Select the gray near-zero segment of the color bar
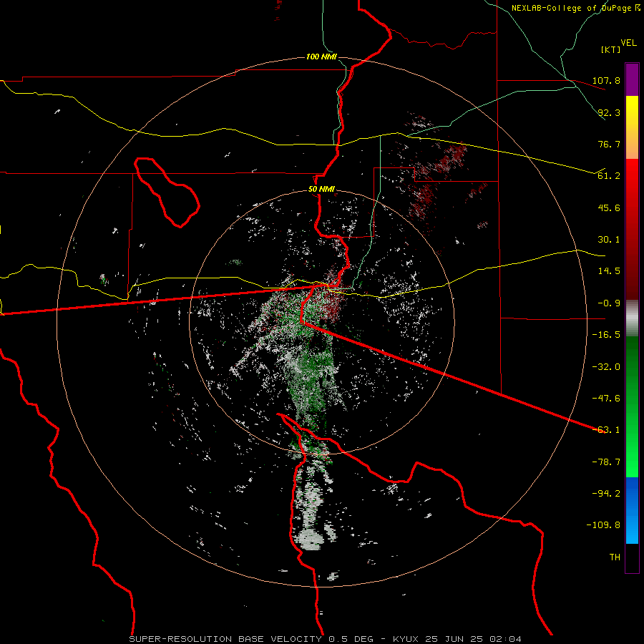644x644 pixels. pos(632,318)
